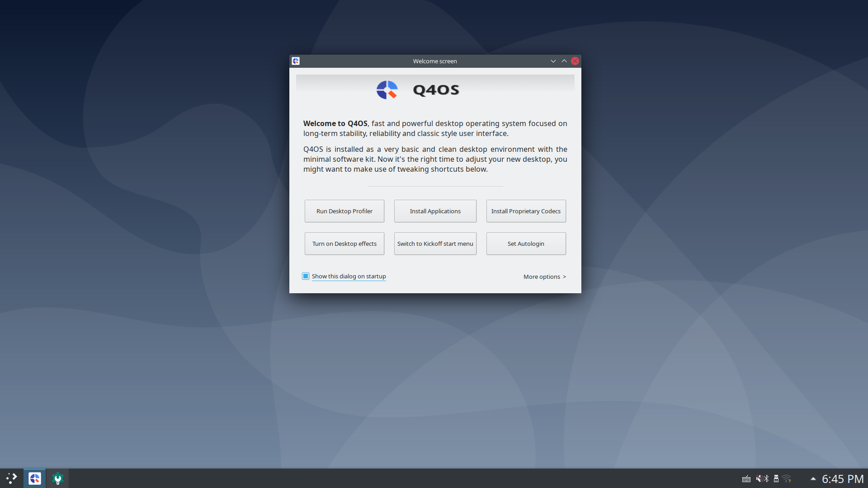The width and height of the screenshot is (868, 488).
Task: Open the green taskbar application icon
Action: (x=57, y=479)
